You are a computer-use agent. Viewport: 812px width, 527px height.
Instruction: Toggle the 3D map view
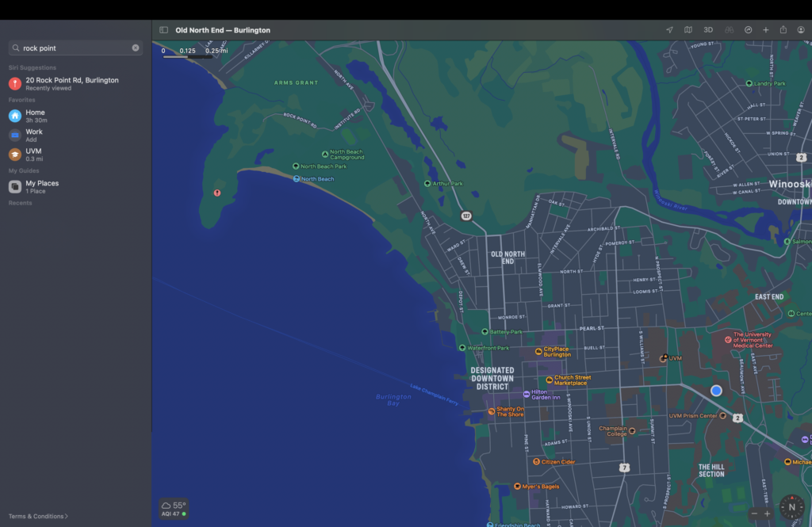[708, 30]
